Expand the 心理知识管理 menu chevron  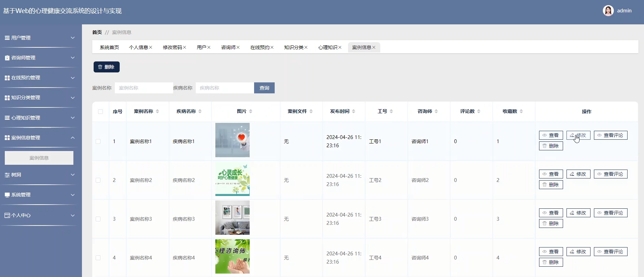point(73,118)
